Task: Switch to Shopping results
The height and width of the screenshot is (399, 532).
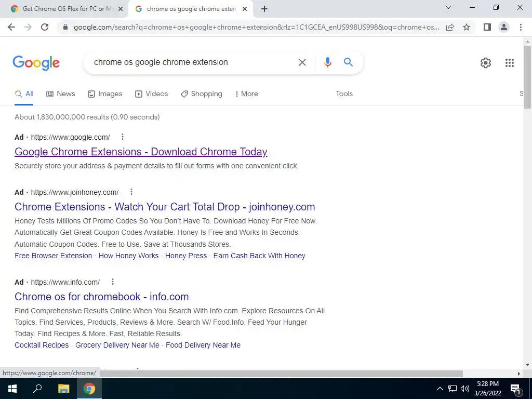Action: click(x=202, y=94)
